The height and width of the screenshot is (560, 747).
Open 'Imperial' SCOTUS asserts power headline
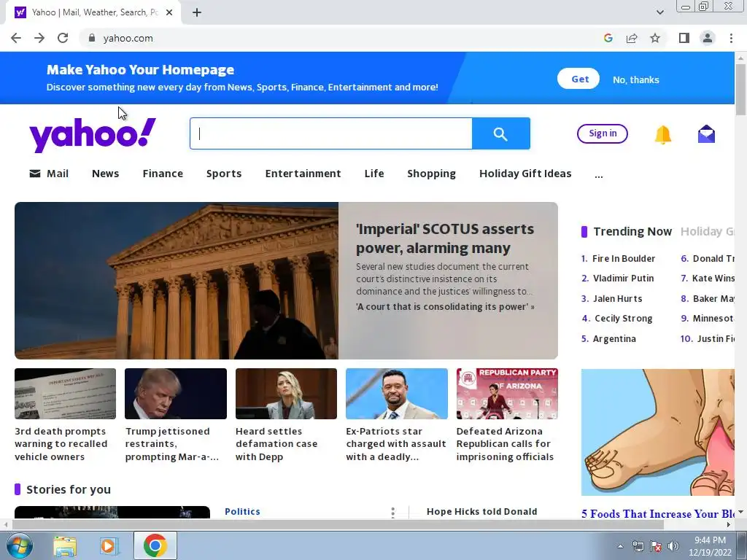click(x=445, y=238)
